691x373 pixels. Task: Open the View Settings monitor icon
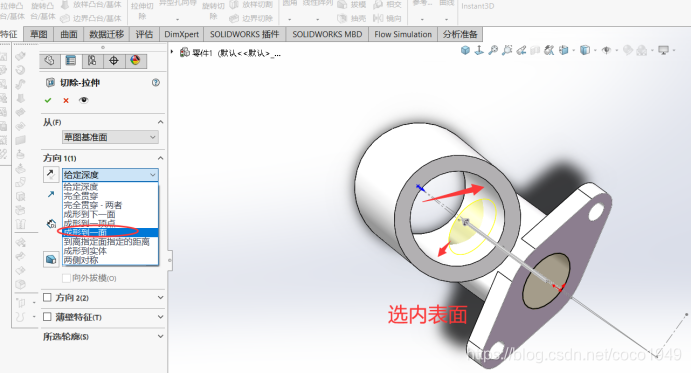click(663, 50)
